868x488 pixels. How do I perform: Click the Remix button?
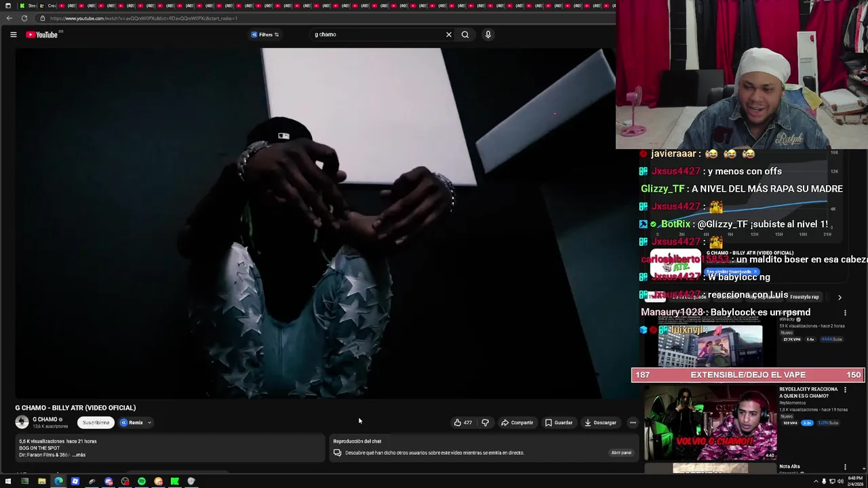click(133, 422)
